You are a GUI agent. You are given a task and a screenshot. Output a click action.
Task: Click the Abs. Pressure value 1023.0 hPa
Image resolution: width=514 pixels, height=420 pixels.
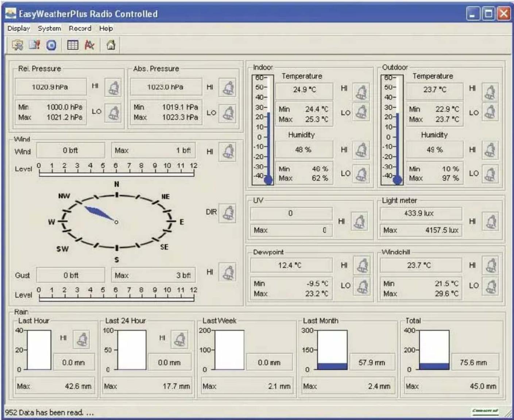166,87
